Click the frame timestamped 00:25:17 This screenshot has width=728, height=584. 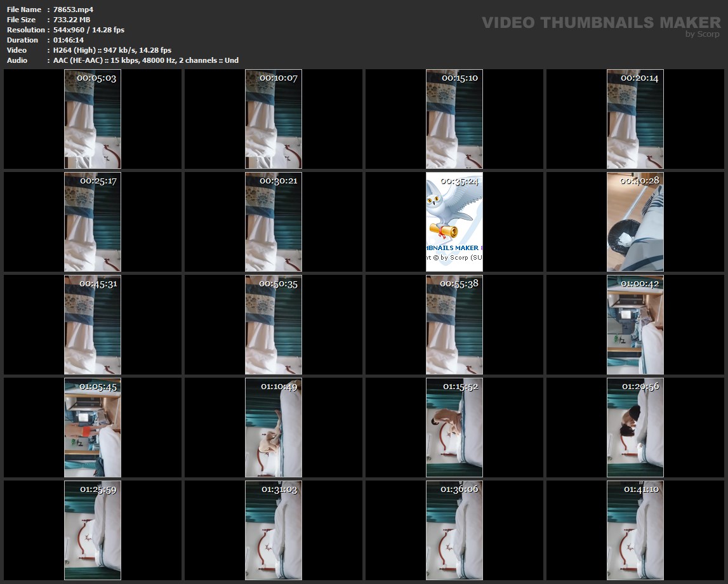[93, 222]
